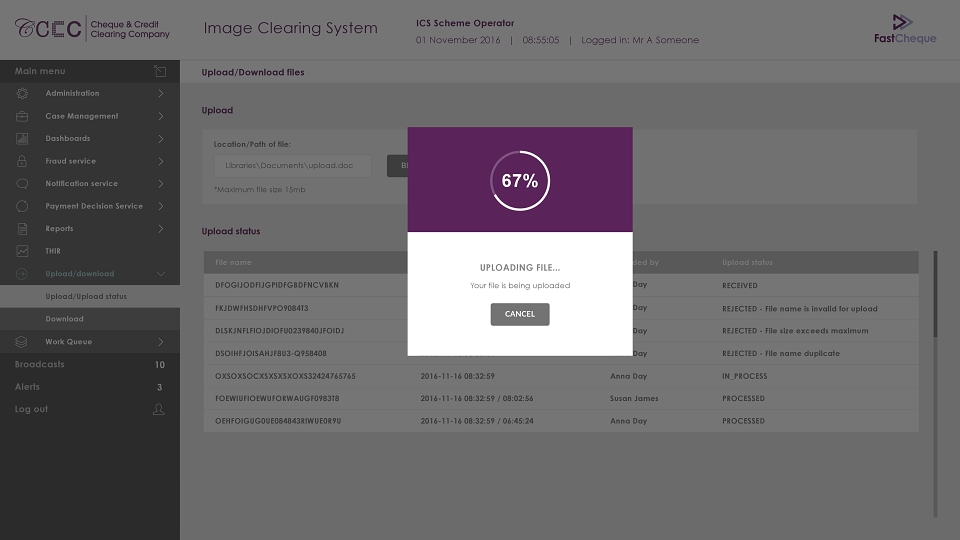Open Alerts with 3 items
This screenshot has width=960, height=540.
[x=90, y=387]
